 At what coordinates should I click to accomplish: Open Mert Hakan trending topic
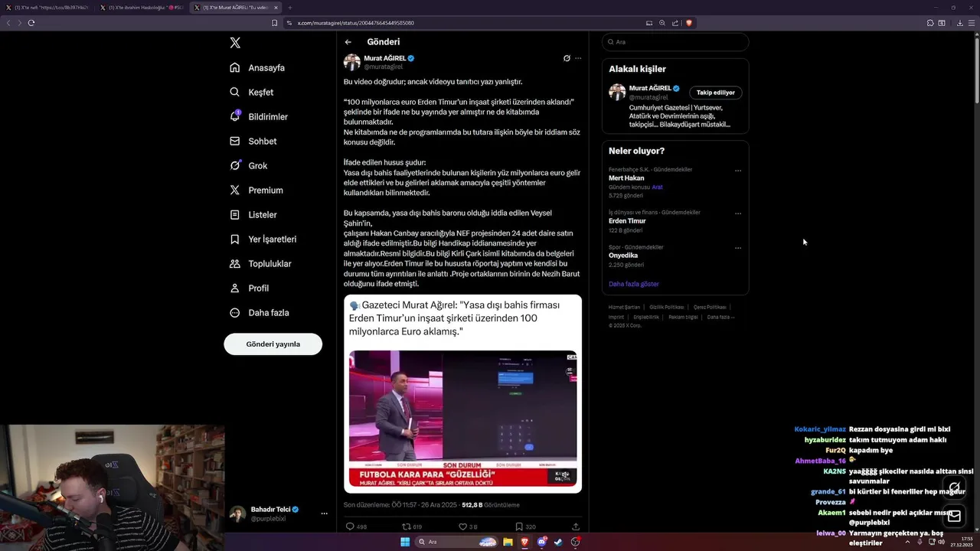tap(626, 178)
